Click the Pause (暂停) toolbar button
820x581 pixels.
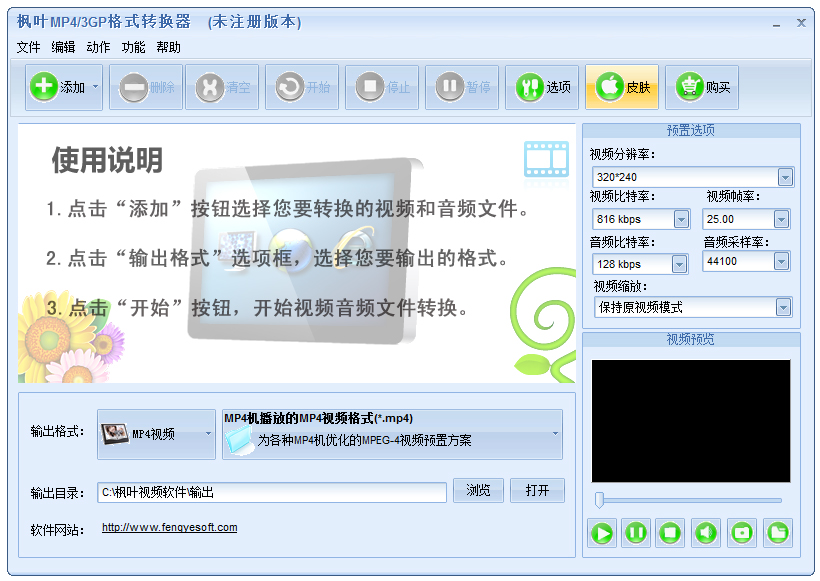(x=462, y=87)
